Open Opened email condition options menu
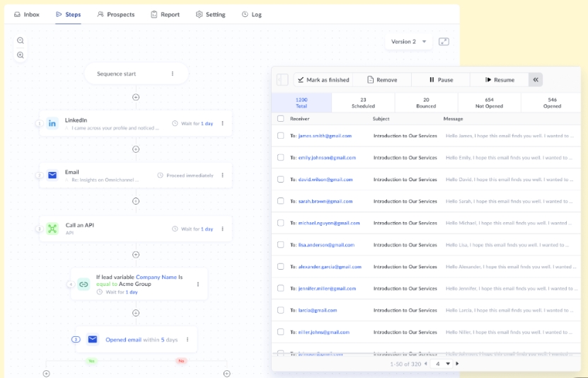 pyautogui.click(x=188, y=339)
